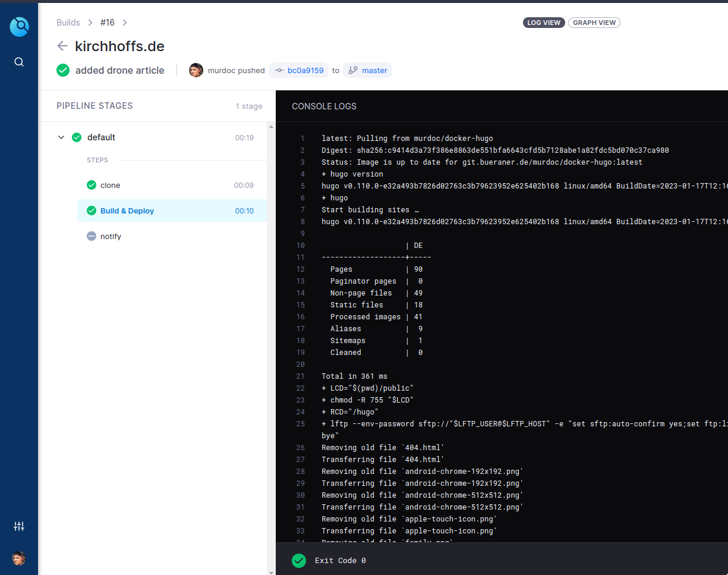The width and height of the screenshot is (728, 575).
Task: Switch to Graph View
Action: click(594, 23)
